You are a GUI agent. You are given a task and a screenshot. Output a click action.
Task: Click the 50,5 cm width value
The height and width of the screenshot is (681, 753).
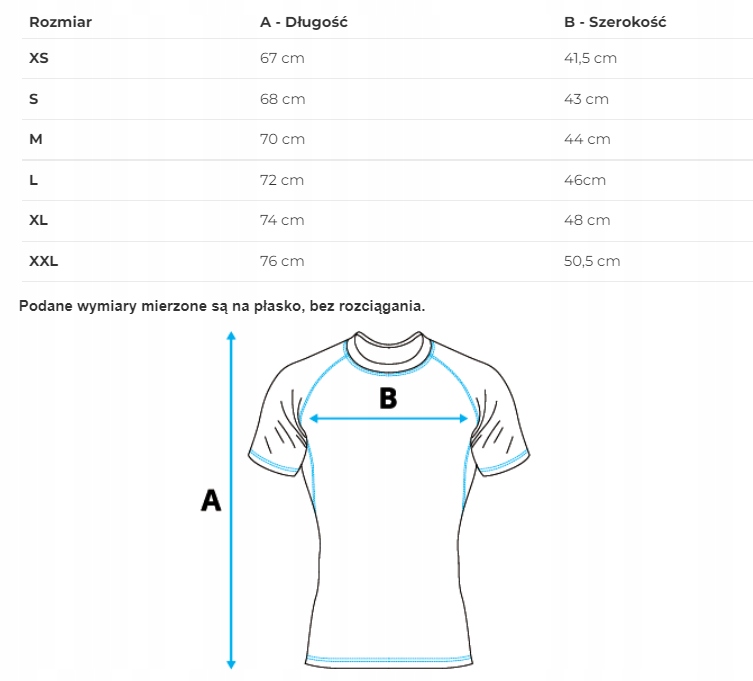tap(592, 261)
